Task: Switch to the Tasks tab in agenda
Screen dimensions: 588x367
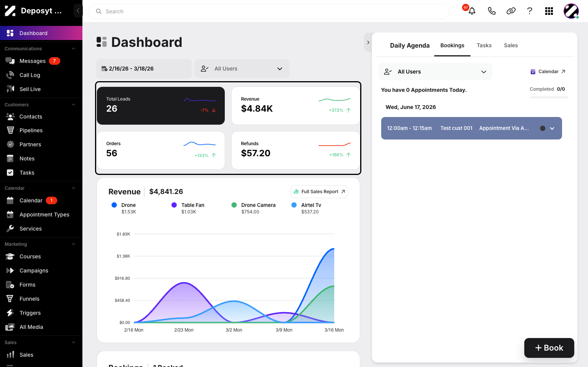Action: point(484,45)
